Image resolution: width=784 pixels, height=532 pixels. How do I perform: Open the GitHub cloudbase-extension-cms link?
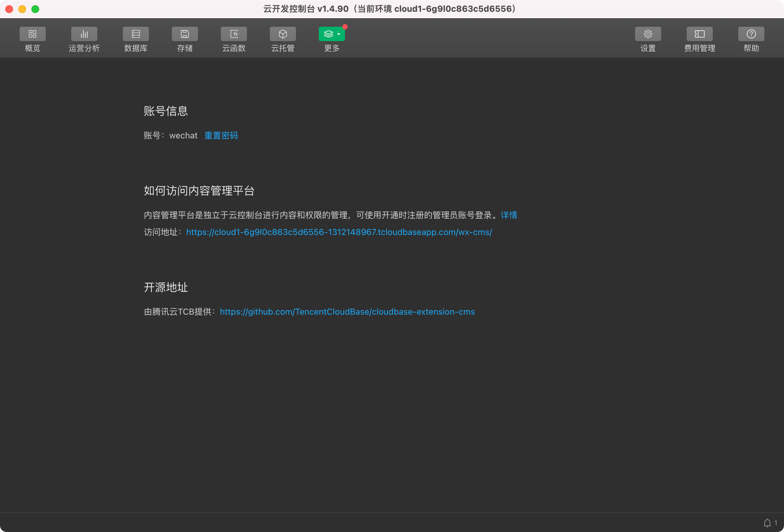point(347,312)
